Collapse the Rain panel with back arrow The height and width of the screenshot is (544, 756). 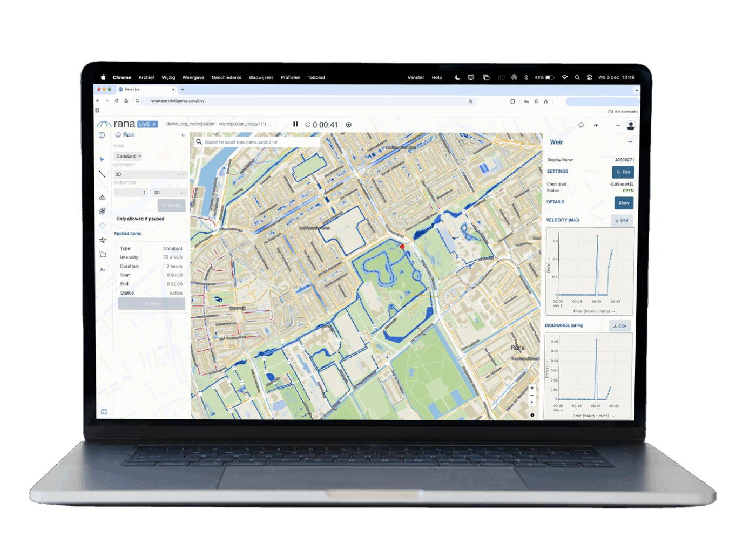tap(184, 135)
